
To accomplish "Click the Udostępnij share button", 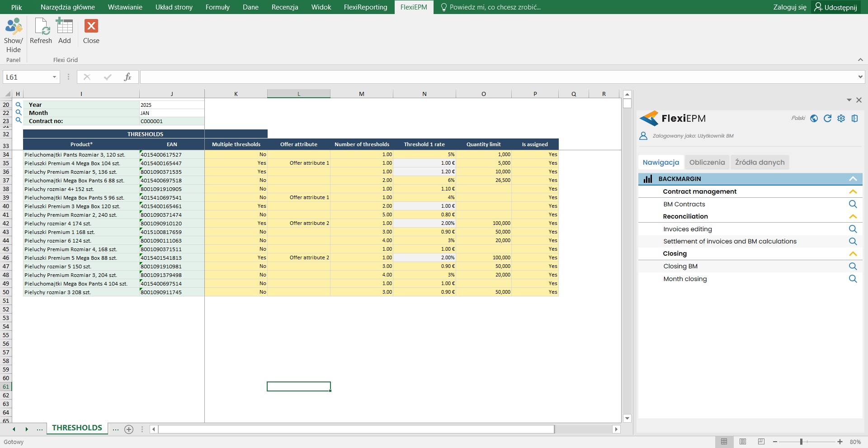I will 836,7.
